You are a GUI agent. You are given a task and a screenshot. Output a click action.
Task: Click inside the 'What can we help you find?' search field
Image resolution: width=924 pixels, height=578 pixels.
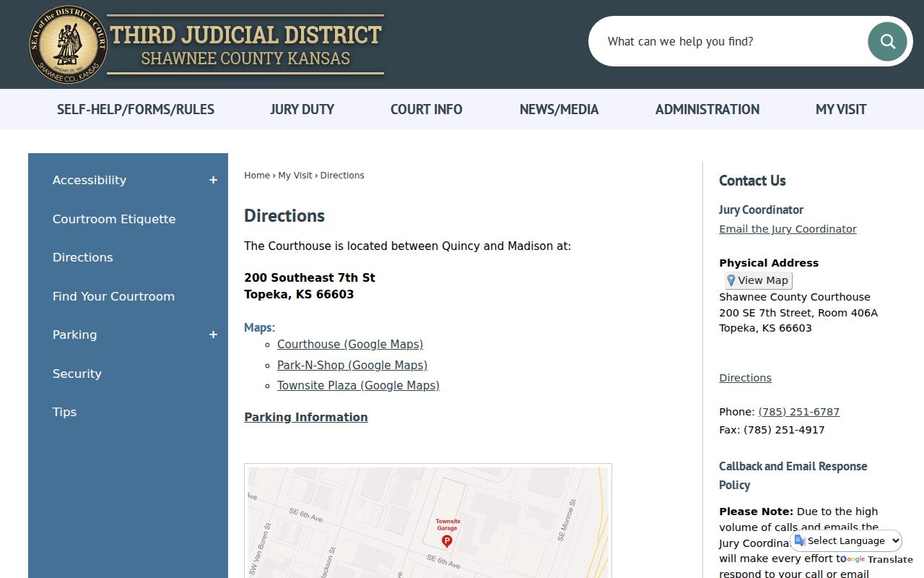(729, 41)
